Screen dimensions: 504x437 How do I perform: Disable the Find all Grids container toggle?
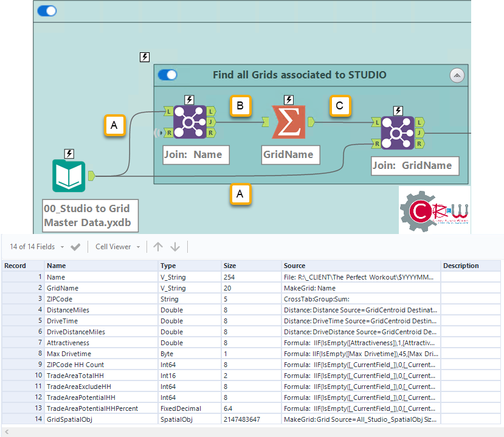point(167,75)
